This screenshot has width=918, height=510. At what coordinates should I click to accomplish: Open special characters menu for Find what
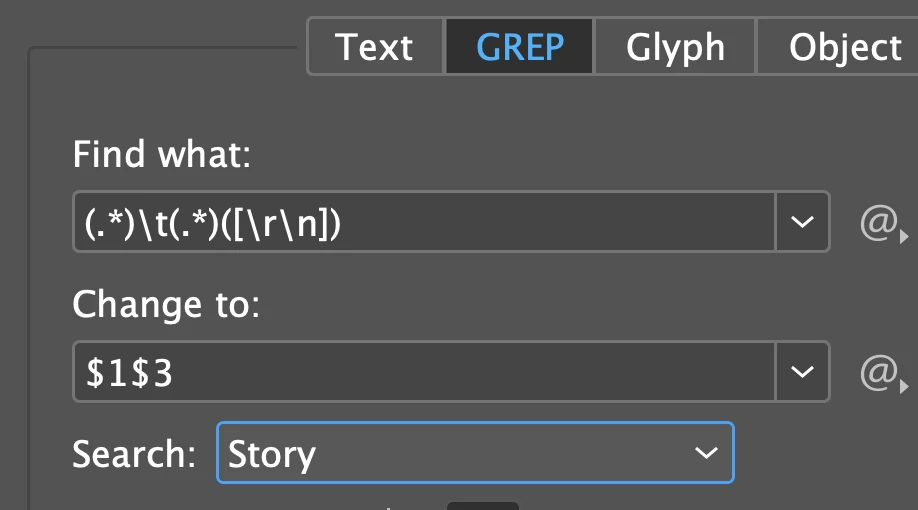[x=879, y=223]
